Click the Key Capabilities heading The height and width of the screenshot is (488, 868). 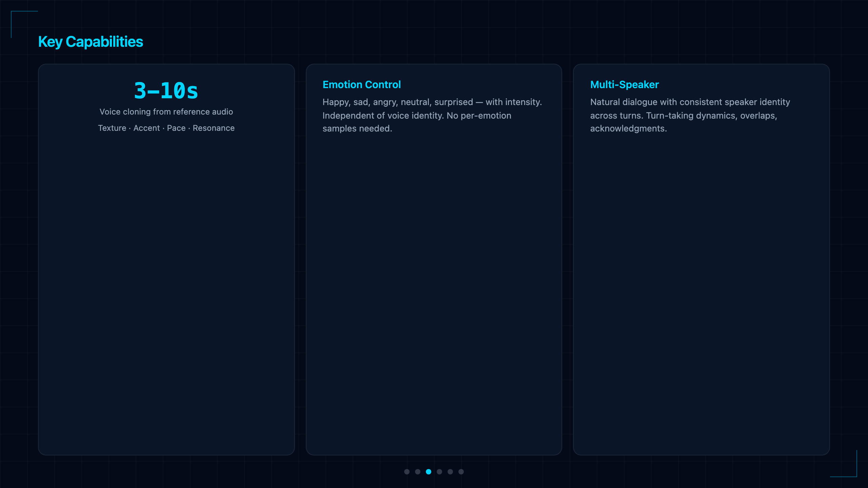[x=91, y=42]
